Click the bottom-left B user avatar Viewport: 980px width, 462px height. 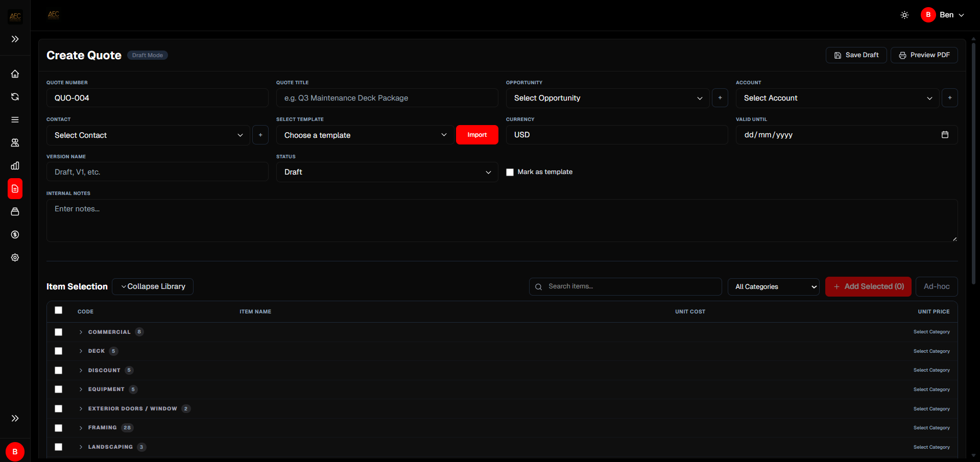[x=15, y=452]
